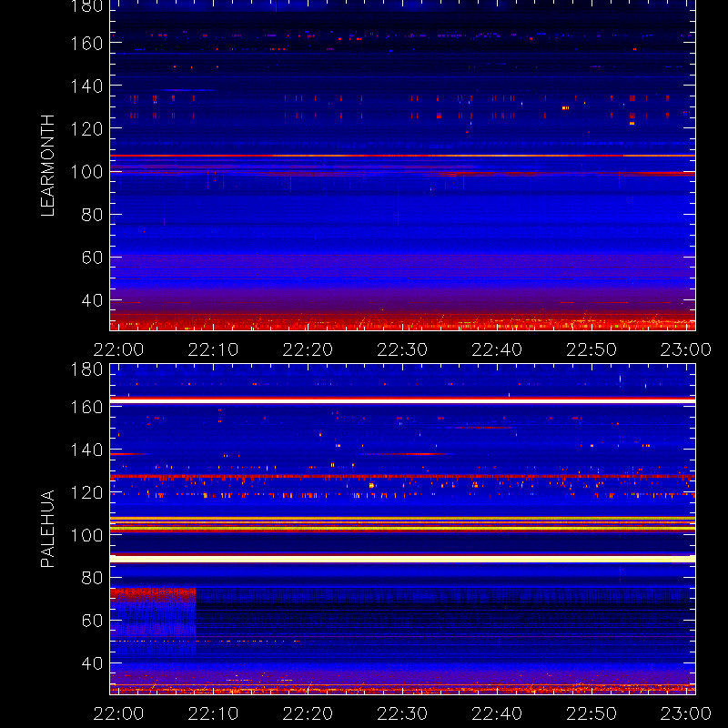The image size is (728, 728).
Task: Click the 22:40 time label under Palehua plot
Action: pos(497,713)
